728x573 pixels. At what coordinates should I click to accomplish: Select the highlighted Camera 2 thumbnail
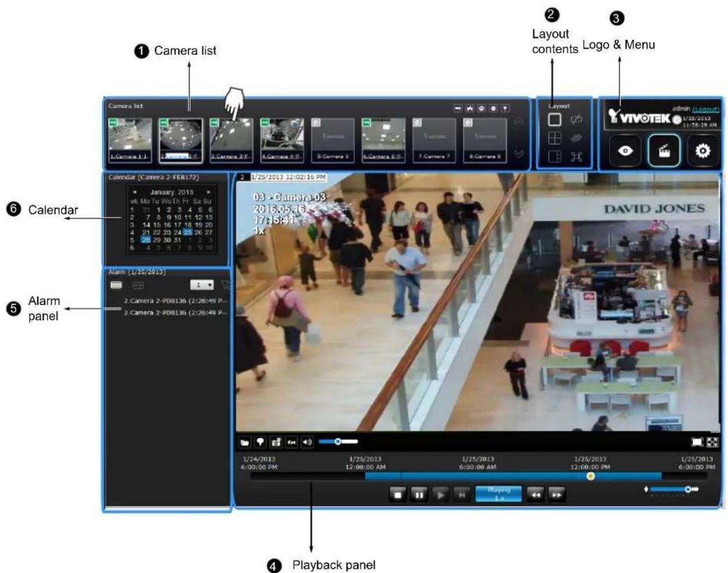(181, 141)
